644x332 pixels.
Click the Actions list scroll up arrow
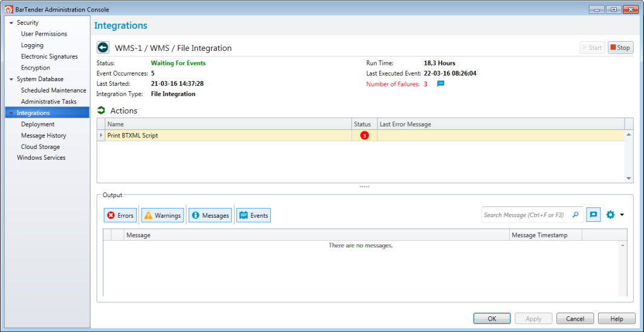(628, 134)
